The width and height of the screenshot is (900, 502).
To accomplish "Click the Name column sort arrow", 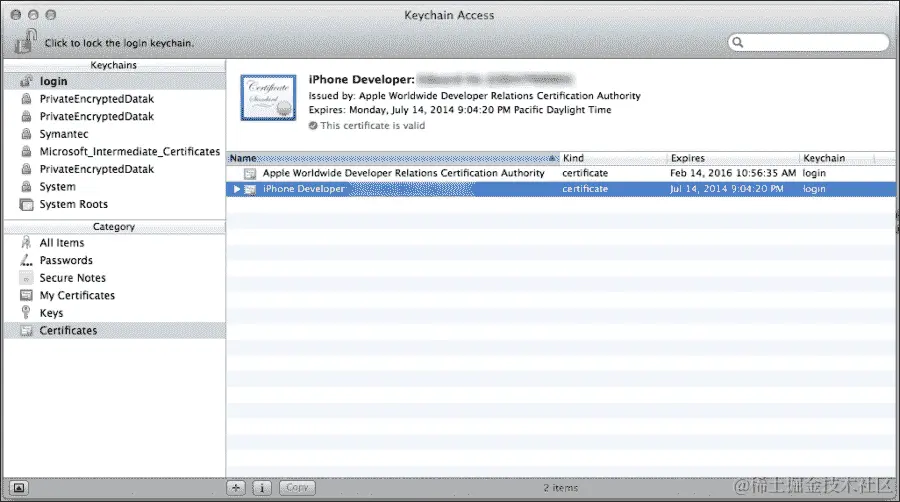I will tap(552, 158).
